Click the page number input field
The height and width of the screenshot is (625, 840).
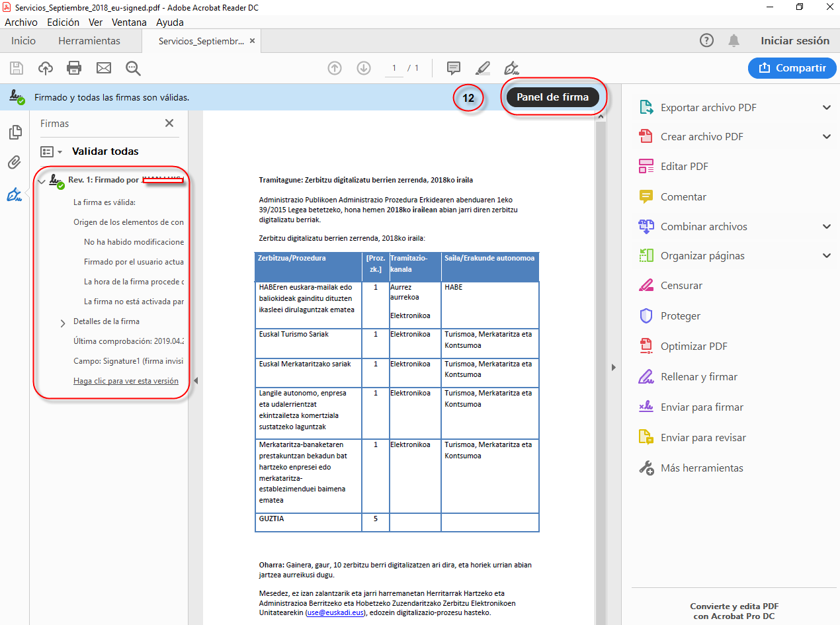coord(394,68)
